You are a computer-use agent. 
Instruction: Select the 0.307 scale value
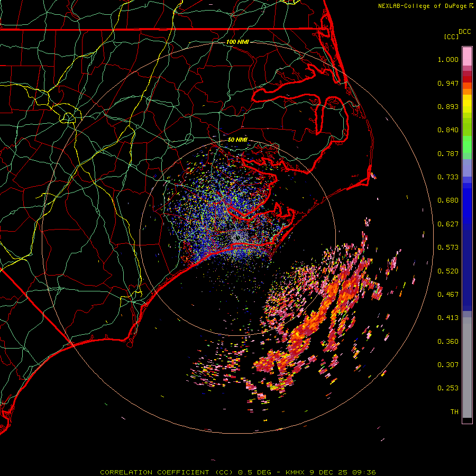[x=448, y=365]
